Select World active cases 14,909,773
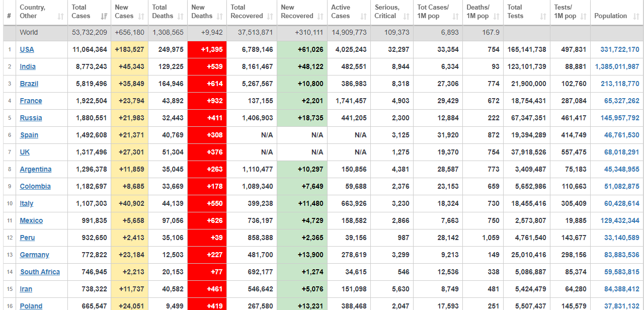This screenshot has width=644, height=310. (349, 32)
